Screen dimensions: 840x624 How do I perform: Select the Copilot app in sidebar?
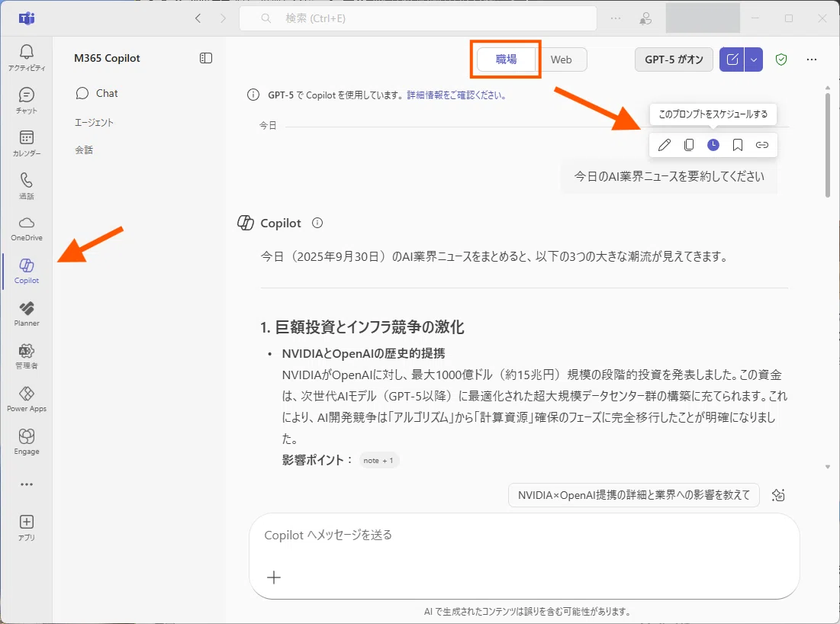(x=26, y=271)
